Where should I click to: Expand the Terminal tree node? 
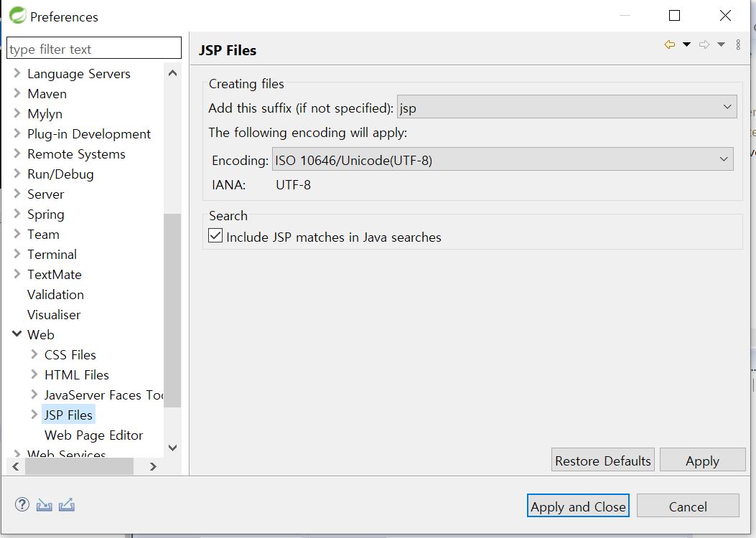17,254
